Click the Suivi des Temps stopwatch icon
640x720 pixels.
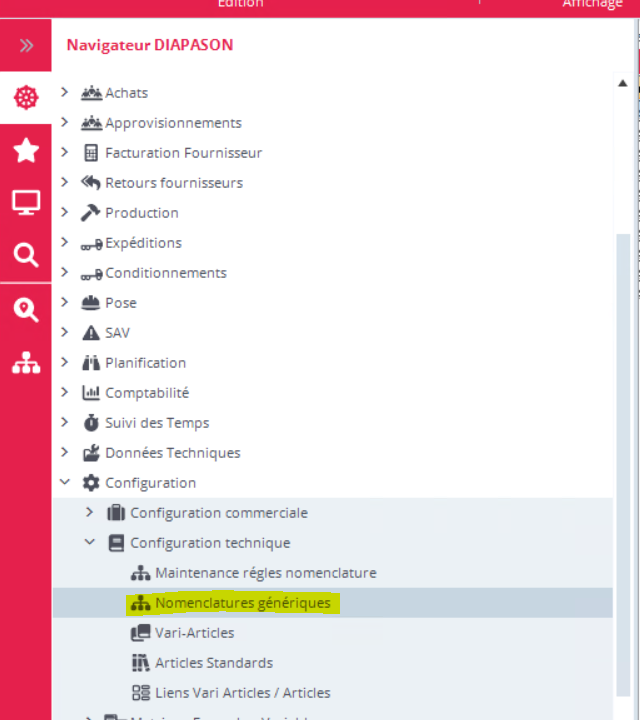pos(91,422)
